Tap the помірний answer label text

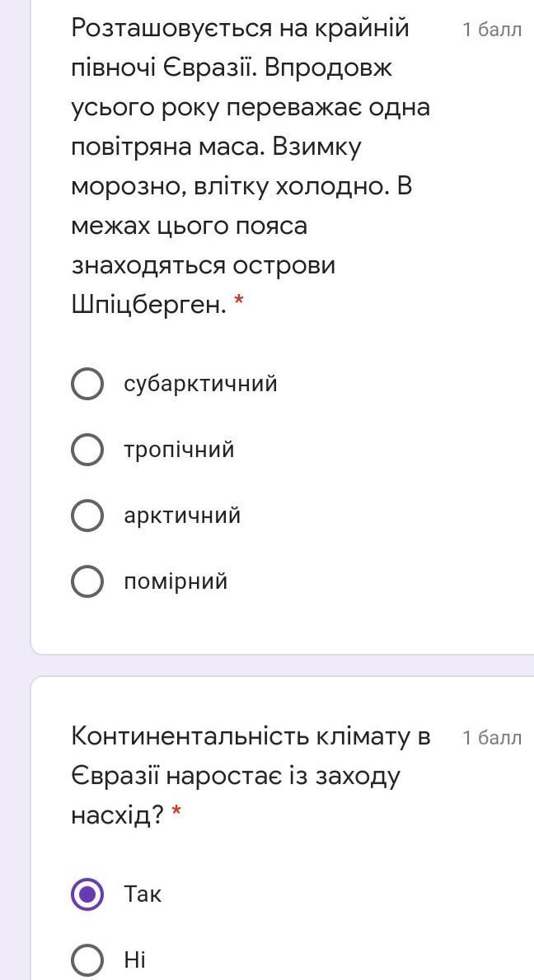click(176, 581)
